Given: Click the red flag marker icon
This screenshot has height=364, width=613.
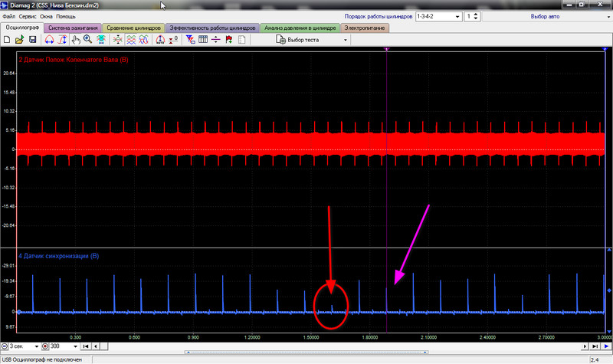Looking at the screenshot, I should 229,40.
